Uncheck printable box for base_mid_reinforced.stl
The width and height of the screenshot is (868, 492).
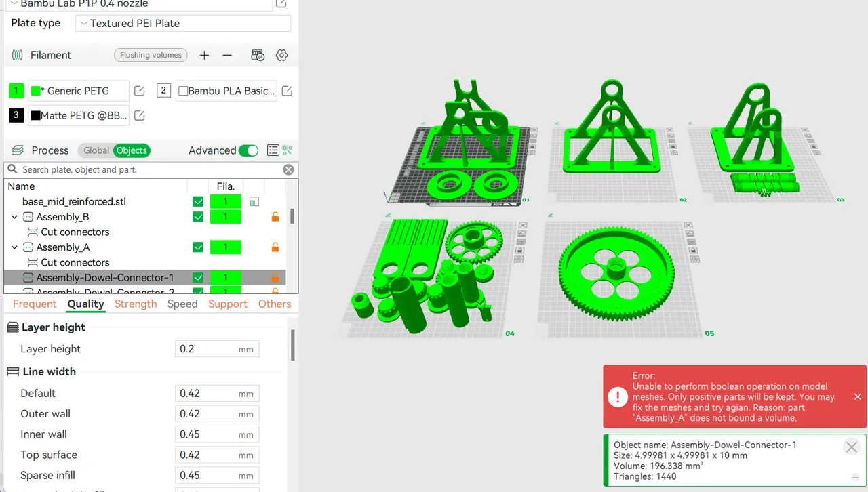(x=198, y=201)
